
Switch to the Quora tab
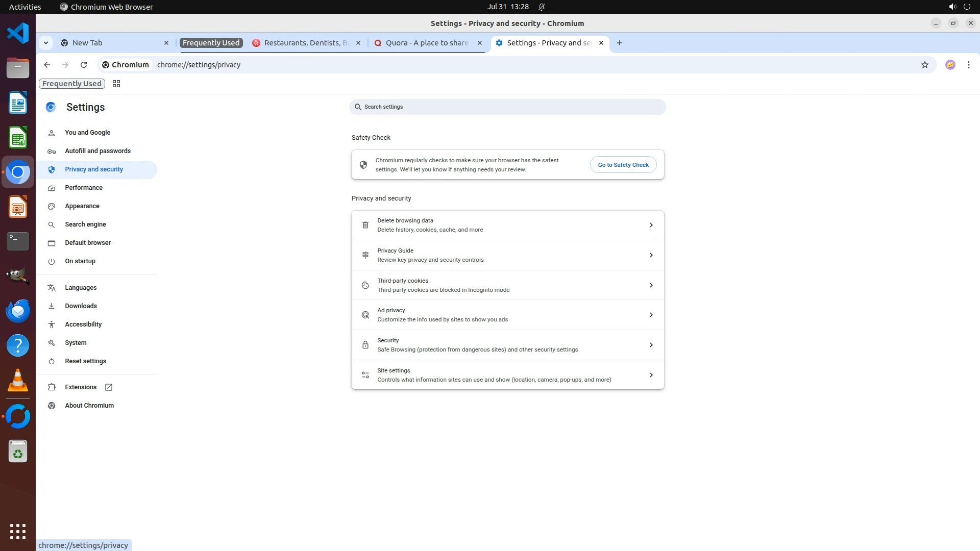coord(426,43)
